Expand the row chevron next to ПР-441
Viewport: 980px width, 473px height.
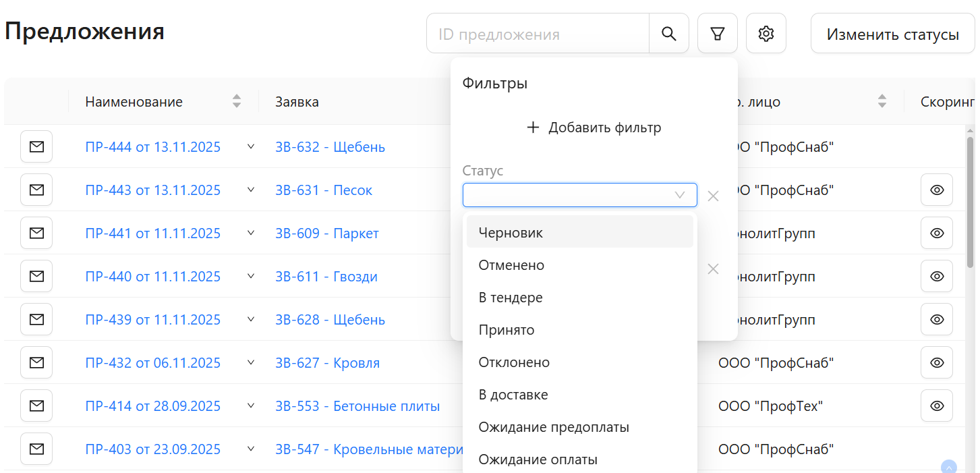(x=250, y=233)
